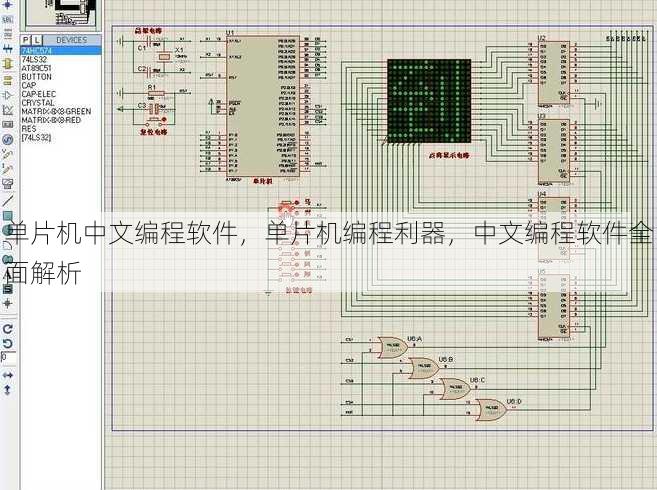Select the Voltage Probe tool

click(7, 154)
